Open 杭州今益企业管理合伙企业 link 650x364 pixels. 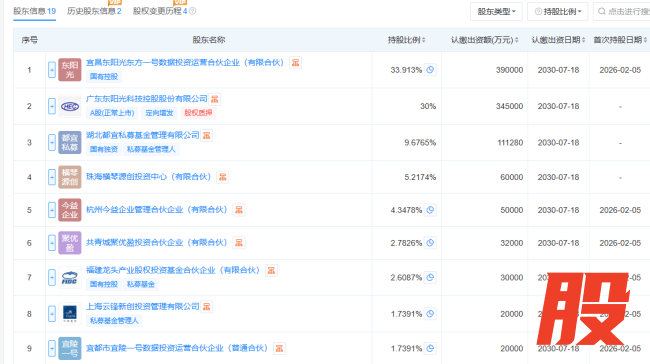(x=157, y=210)
